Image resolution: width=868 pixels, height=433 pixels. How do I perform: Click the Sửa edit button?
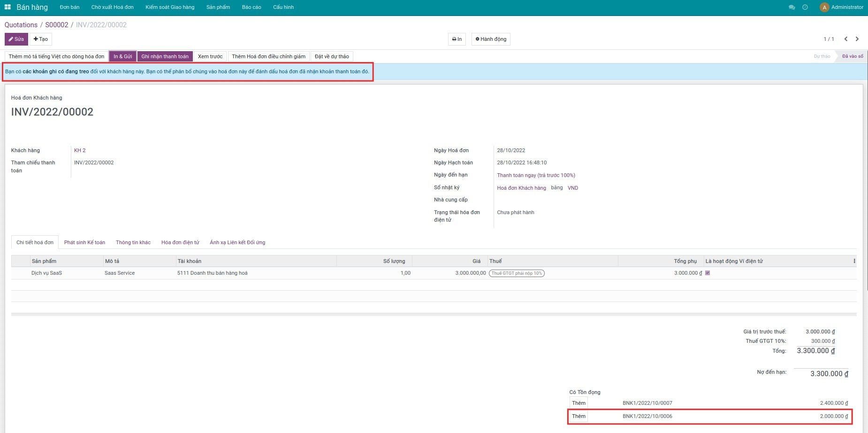(16, 39)
